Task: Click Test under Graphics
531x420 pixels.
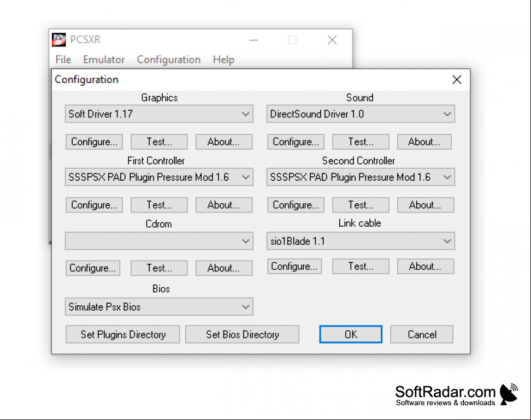Action: click(x=159, y=142)
